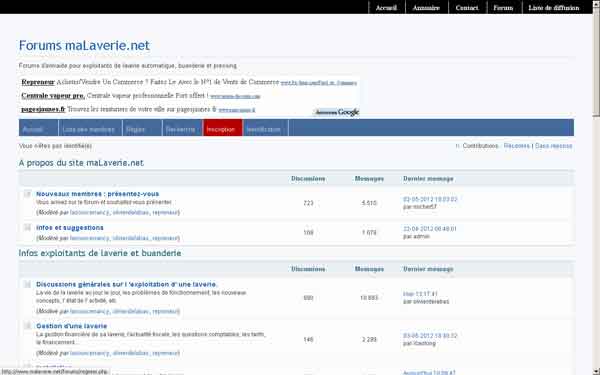This screenshot has width=600, height=375.
Task: Click the Annonces Google label
Action: 337,112
